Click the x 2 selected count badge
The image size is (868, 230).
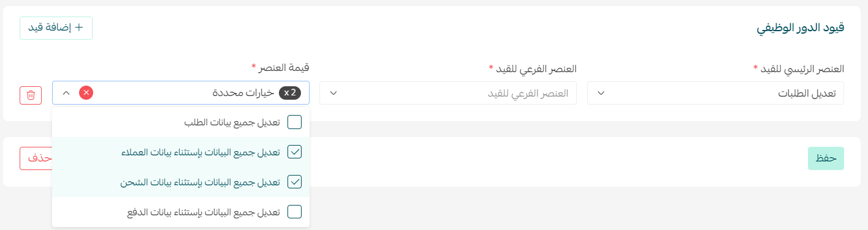pyautogui.click(x=290, y=93)
